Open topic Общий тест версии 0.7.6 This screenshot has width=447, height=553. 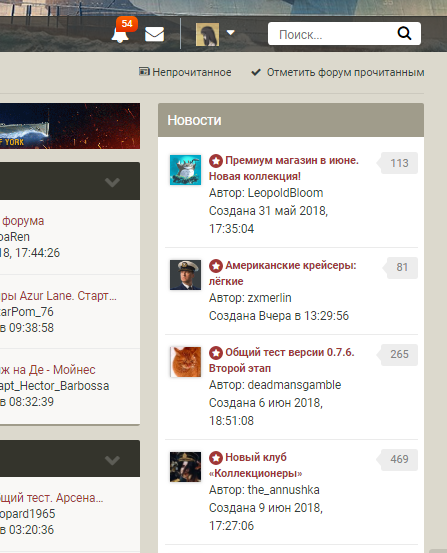click(282, 360)
